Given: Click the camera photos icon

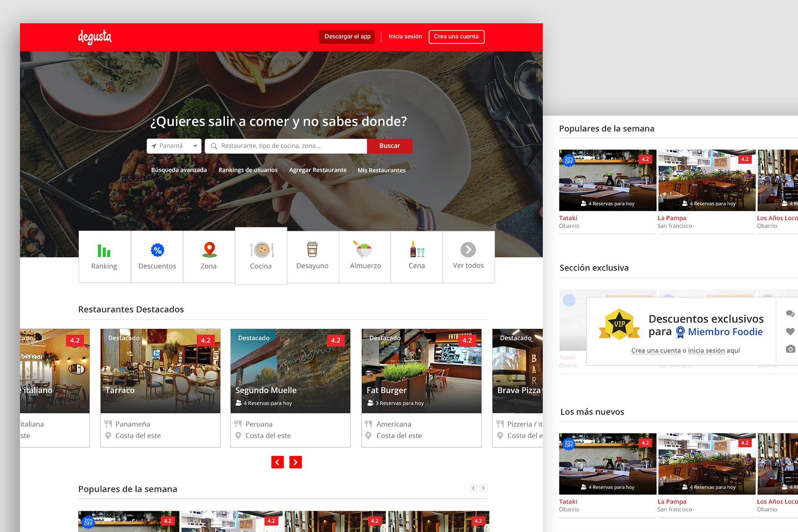Looking at the screenshot, I should (x=790, y=349).
